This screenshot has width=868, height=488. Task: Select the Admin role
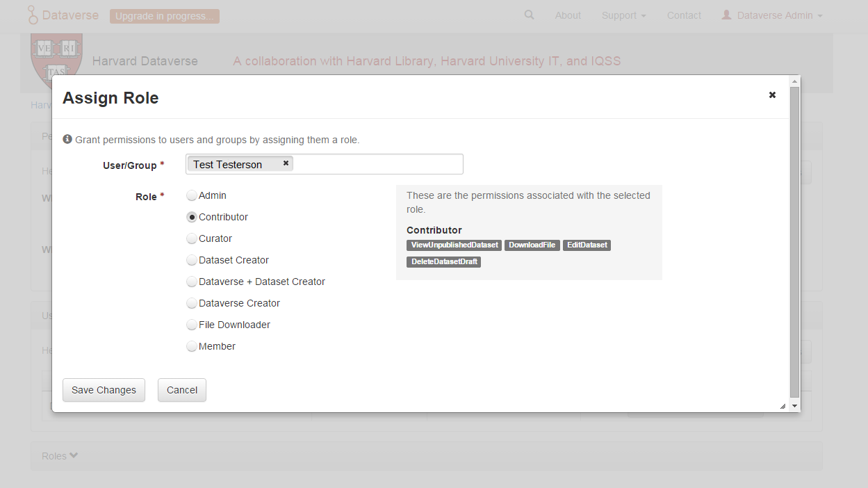pyautogui.click(x=192, y=195)
